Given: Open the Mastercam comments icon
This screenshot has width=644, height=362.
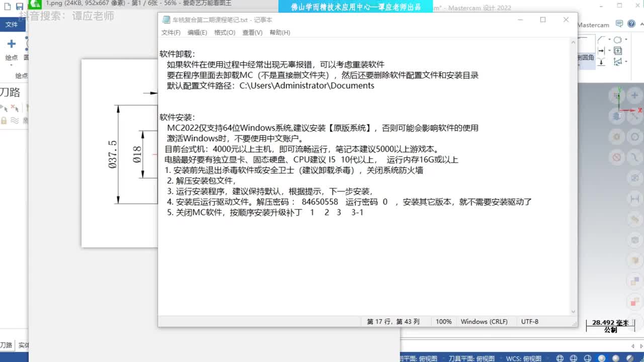Looking at the screenshot, I should click(x=619, y=24).
